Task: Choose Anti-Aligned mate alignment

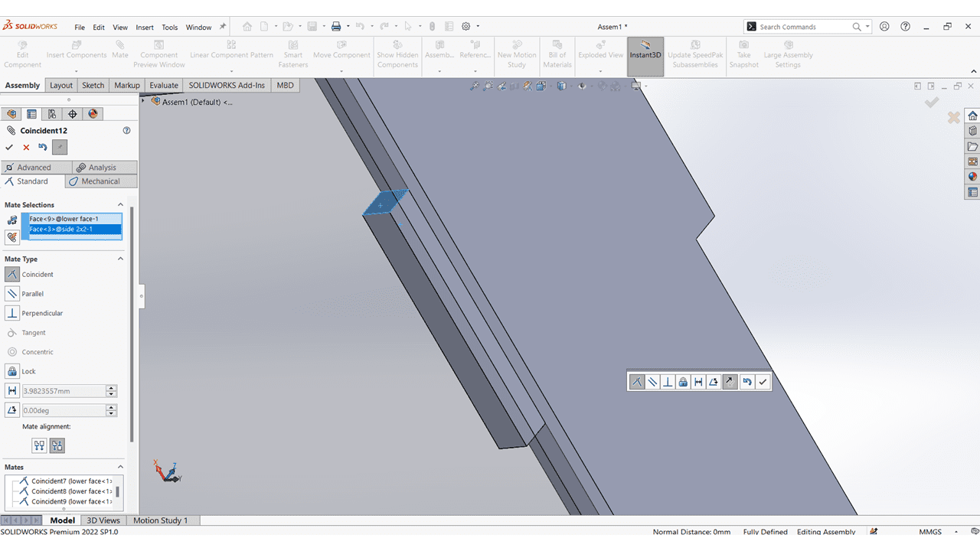Action: coord(57,445)
